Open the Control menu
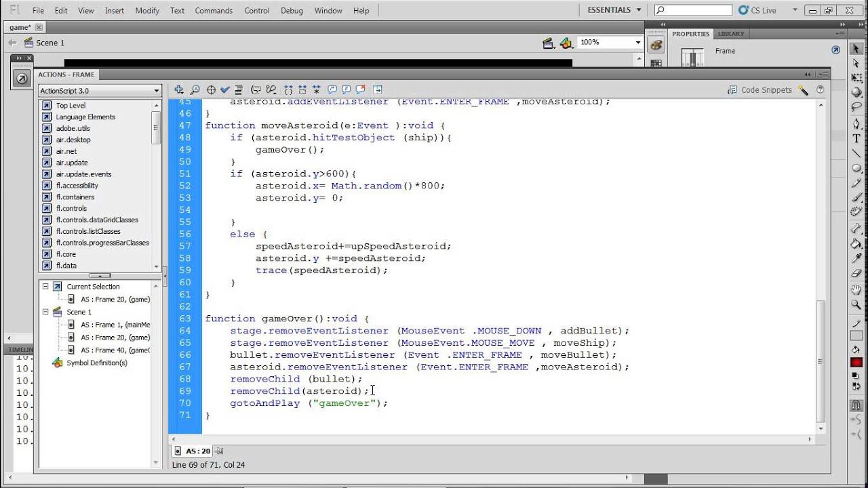Image resolution: width=868 pixels, height=488 pixels. point(257,10)
